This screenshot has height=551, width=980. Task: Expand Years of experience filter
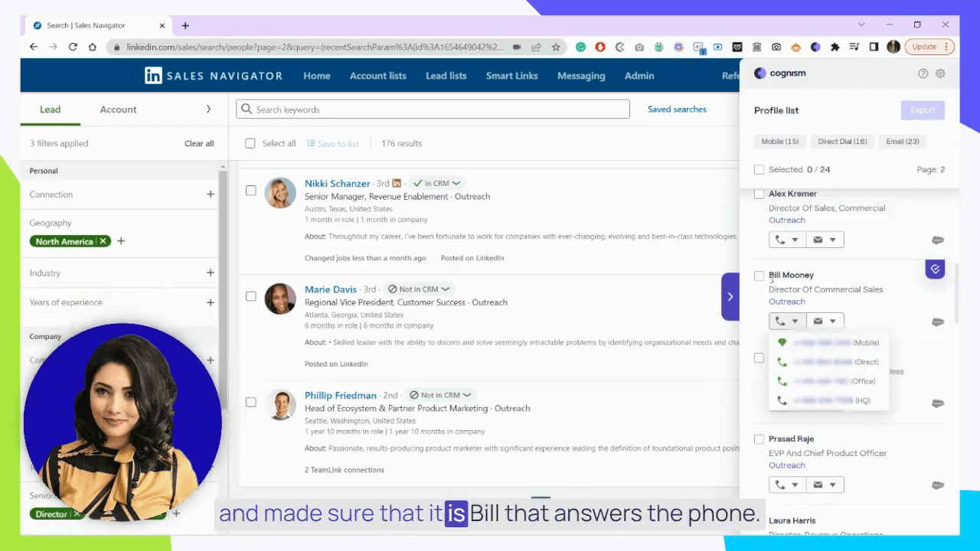click(211, 302)
